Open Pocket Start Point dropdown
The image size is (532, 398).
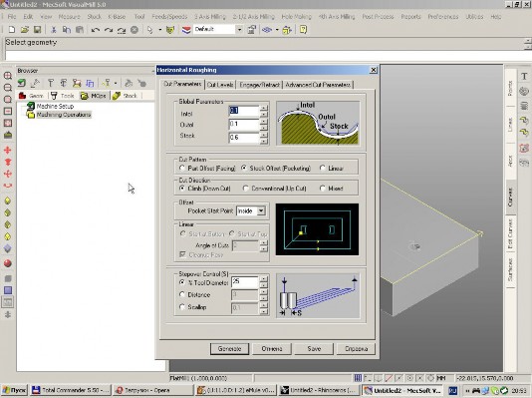pos(261,210)
